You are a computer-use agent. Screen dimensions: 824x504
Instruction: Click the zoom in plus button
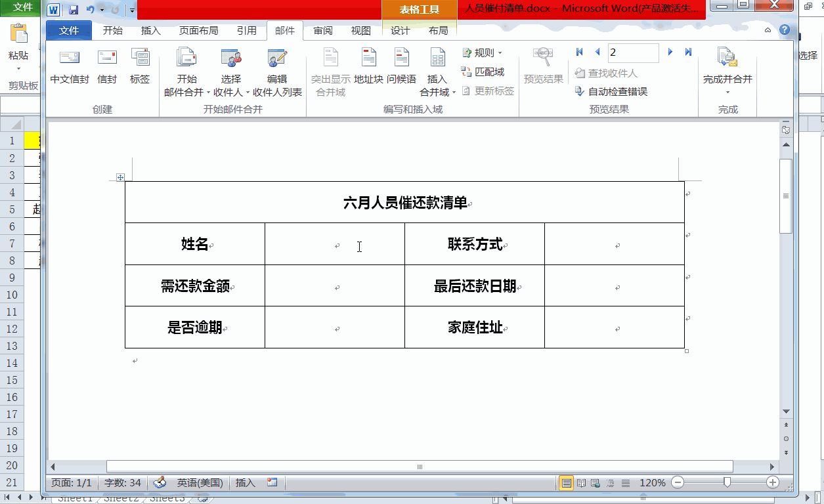773,483
